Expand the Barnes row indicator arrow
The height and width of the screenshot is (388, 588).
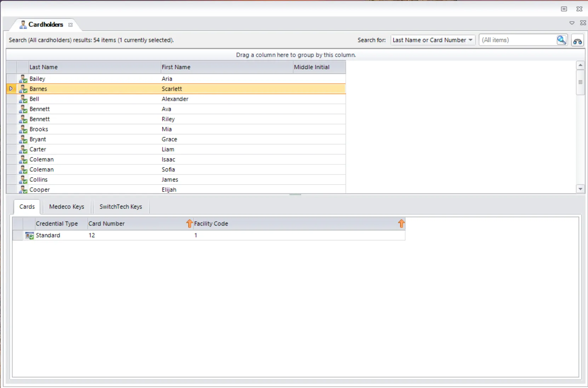(x=11, y=89)
